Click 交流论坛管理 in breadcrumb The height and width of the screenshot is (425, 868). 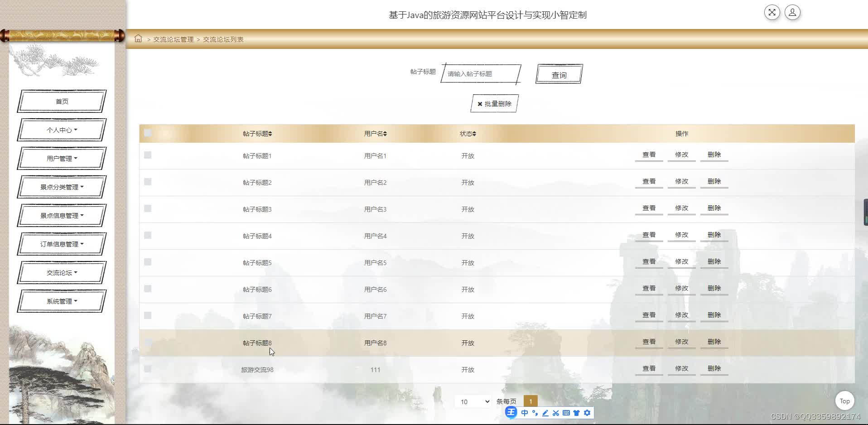[x=173, y=39]
